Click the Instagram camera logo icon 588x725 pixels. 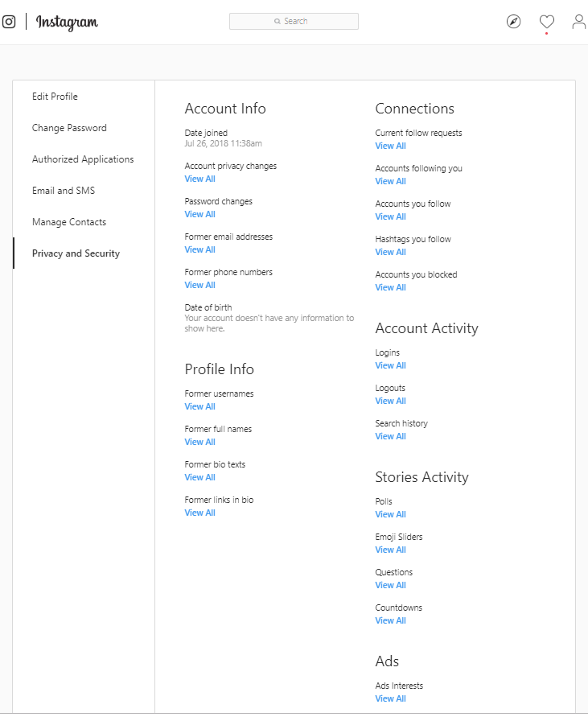[x=8, y=22]
